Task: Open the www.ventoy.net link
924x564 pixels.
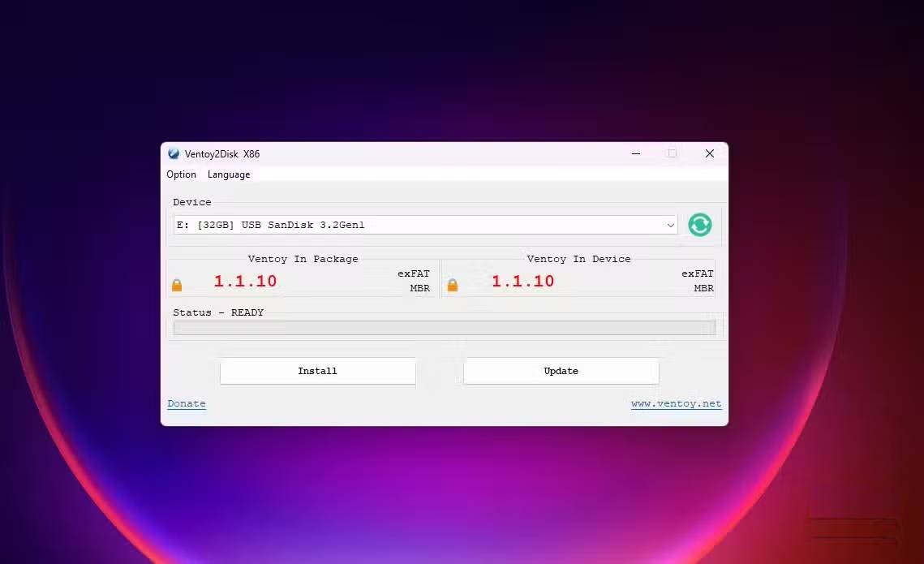Action: [x=676, y=403]
